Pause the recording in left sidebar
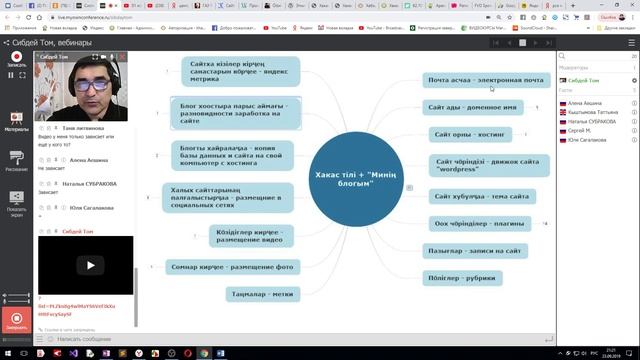The image size is (640, 360). pyautogui.click(x=11, y=76)
